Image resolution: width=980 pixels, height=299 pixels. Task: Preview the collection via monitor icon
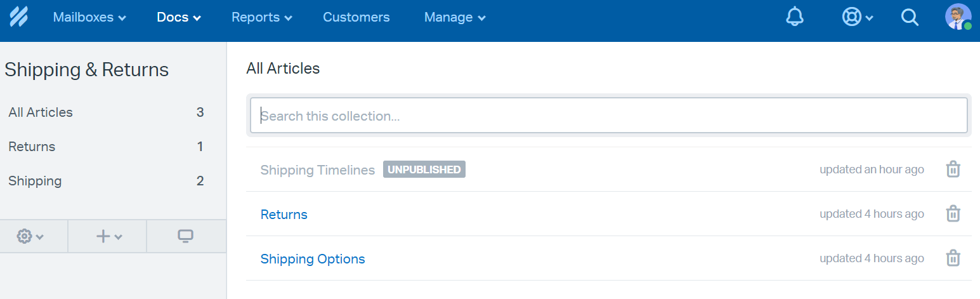coord(185,237)
